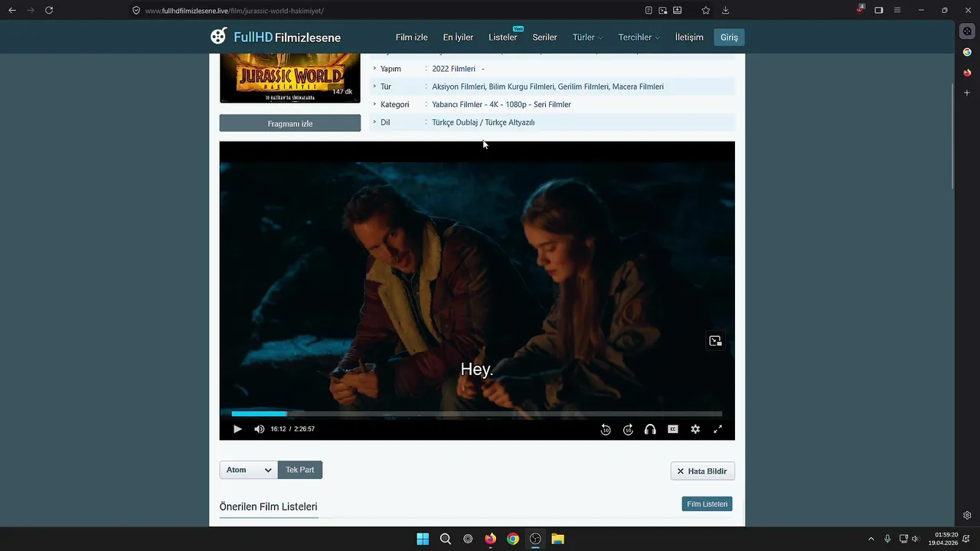Open the Seri Filmler category link
Image resolution: width=980 pixels, height=551 pixels.
pyautogui.click(x=552, y=104)
